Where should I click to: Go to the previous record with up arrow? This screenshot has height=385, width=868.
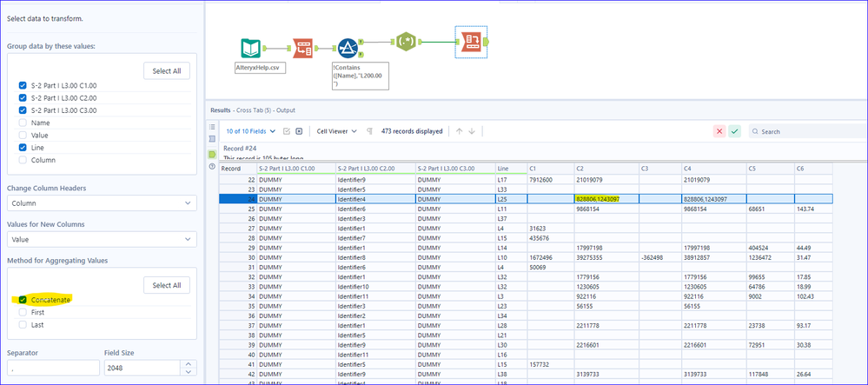[x=460, y=131]
